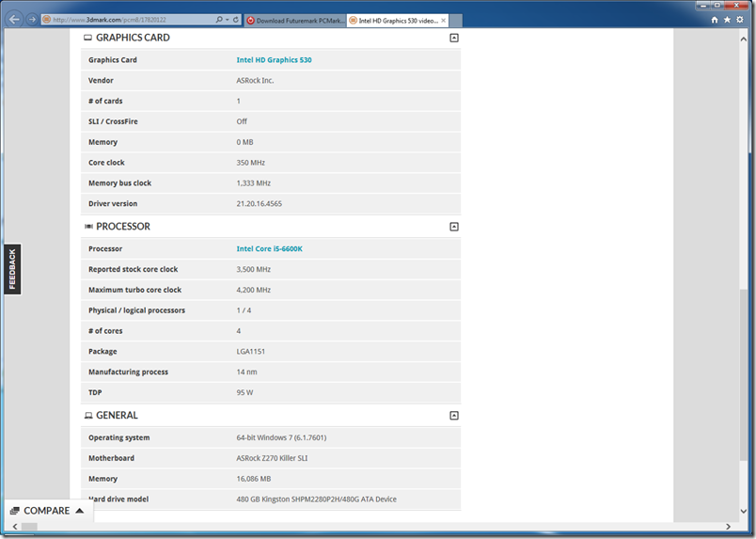Open address bar autocomplete dropdown arrow
Screen dimensions: 756x539
228,20
